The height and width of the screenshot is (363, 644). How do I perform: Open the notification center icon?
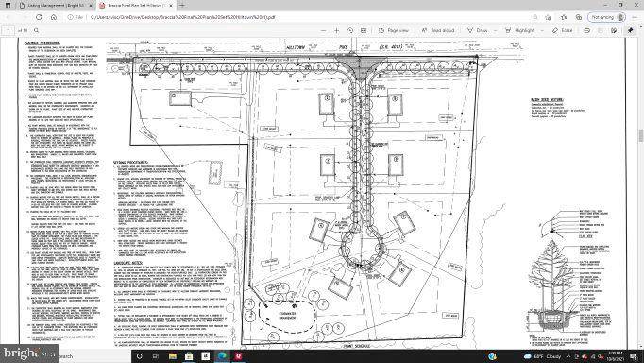(635, 356)
